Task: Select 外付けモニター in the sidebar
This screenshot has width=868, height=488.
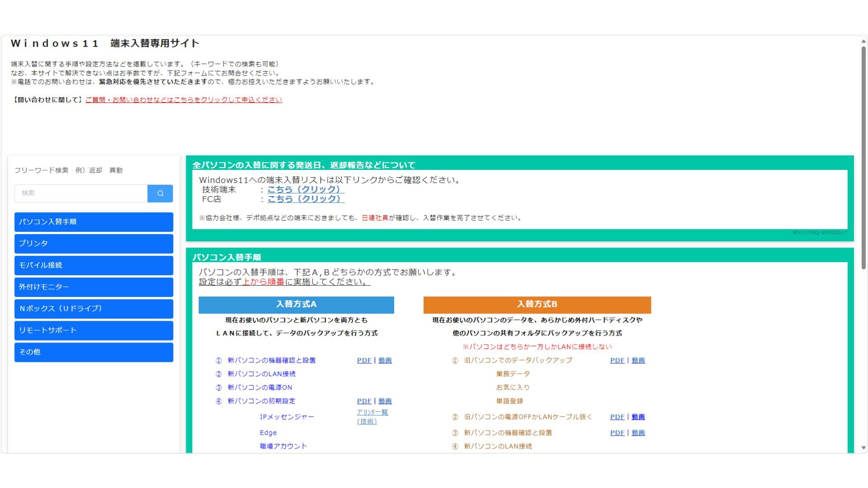Action: tap(94, 287)
